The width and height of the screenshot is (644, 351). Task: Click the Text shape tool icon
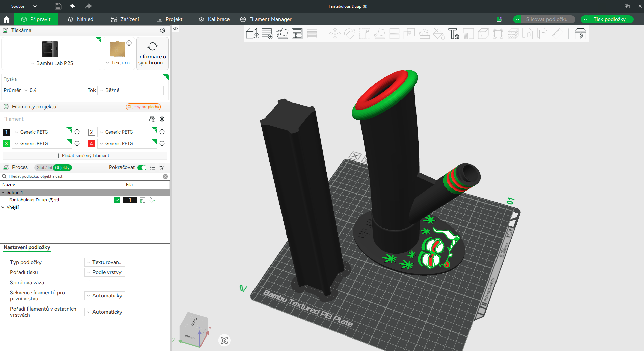tap(453, 34)
